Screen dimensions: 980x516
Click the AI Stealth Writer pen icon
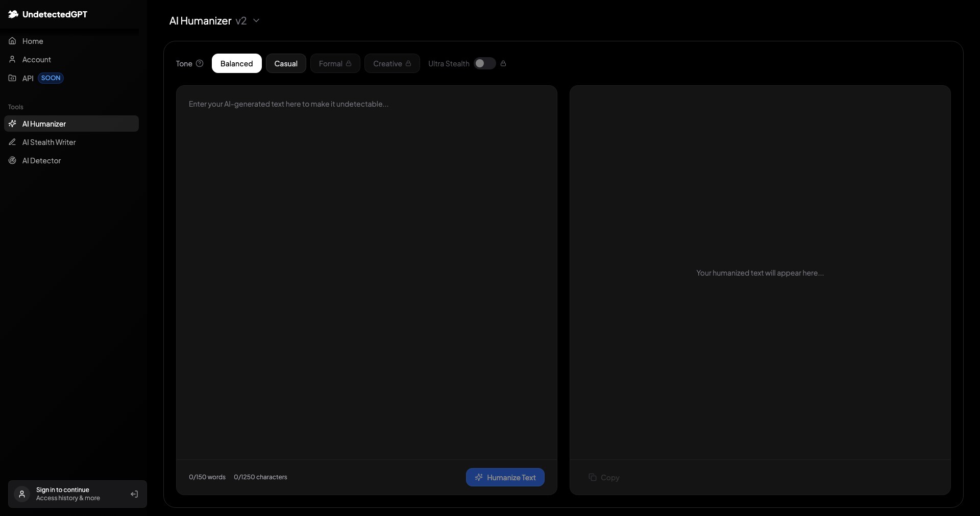coord(12,142)
